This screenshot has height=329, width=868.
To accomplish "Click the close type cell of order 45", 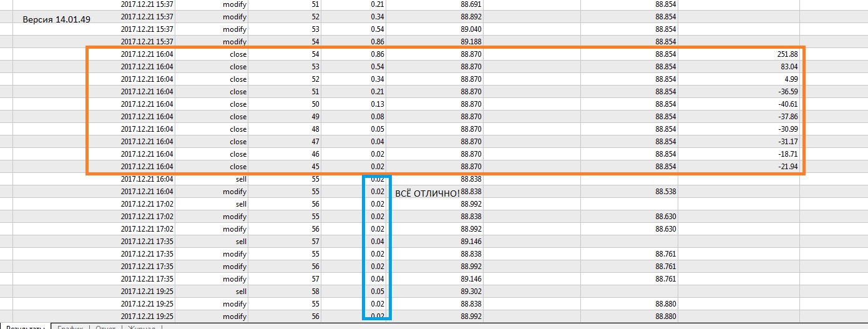I will [238, 167].
